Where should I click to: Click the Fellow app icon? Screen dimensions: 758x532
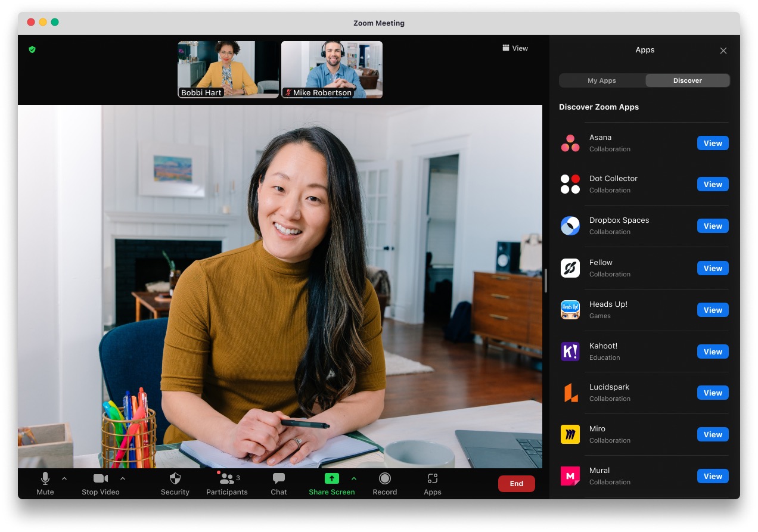(x=570, y=268)
